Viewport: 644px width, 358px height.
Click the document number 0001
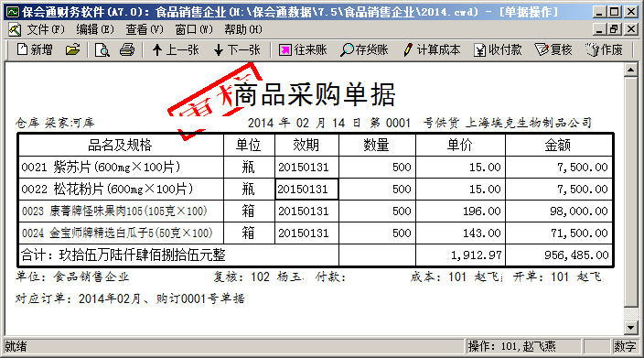(x=399, y=123)
